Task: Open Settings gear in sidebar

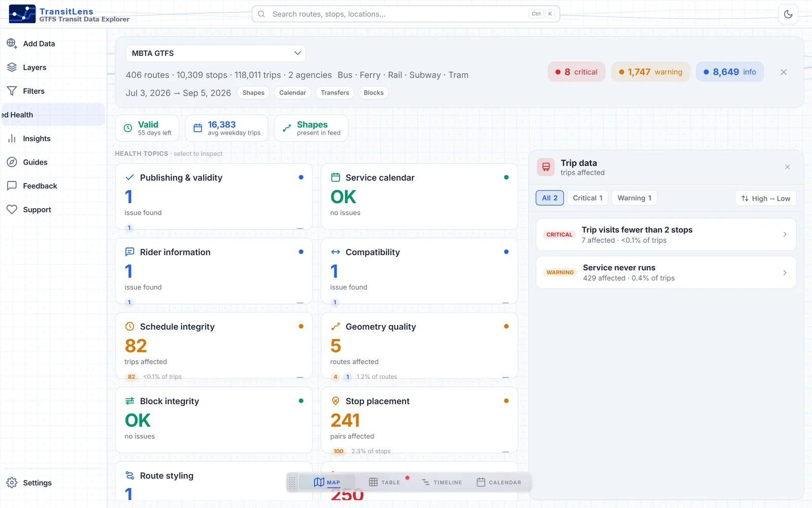Action: pyautogui.click(x=53, y=483)
